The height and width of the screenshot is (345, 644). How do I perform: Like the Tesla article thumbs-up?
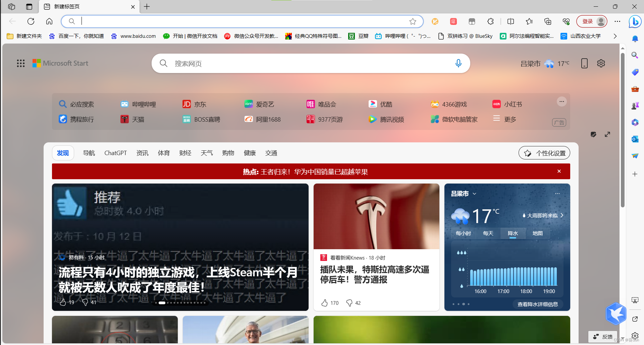(324, 303)
